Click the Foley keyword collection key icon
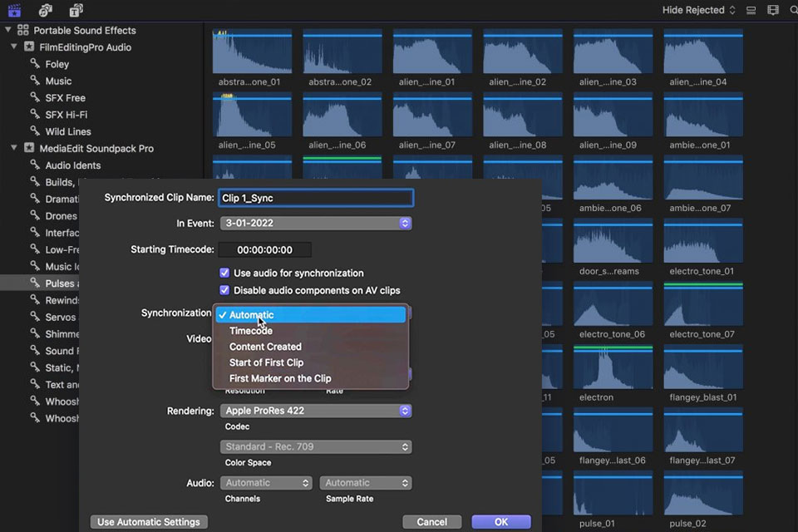The width and height of the screenshot is (798, 532). coord(34,64)
